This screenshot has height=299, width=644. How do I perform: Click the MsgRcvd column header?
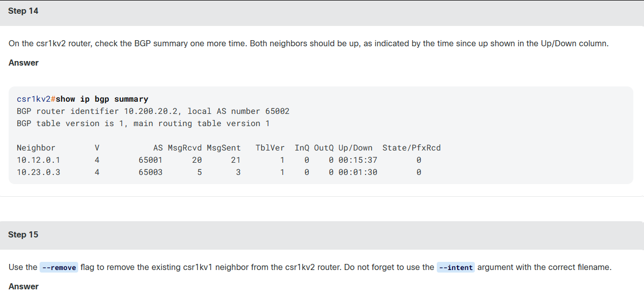tap(185, 148)
